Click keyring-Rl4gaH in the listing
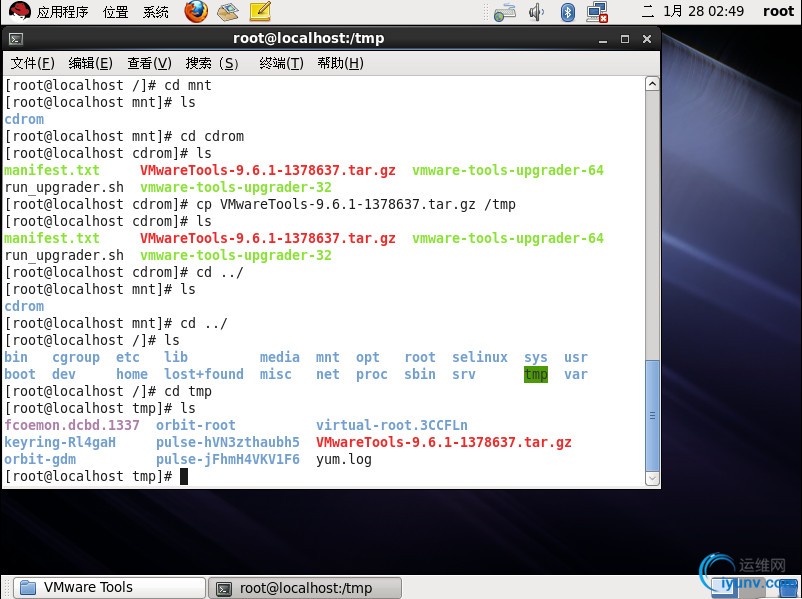This screenshot has width=802, height=599. pyautogui.click(x=60, y=442)
